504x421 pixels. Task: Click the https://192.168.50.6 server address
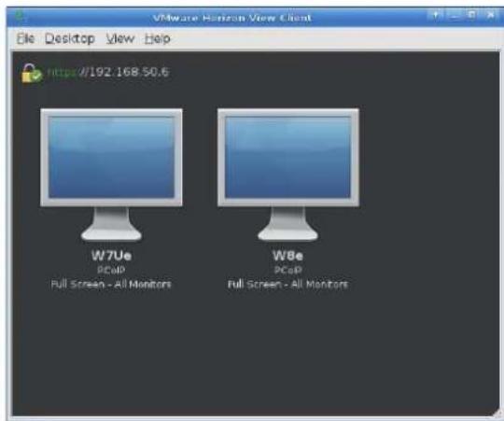click(108, 72)
